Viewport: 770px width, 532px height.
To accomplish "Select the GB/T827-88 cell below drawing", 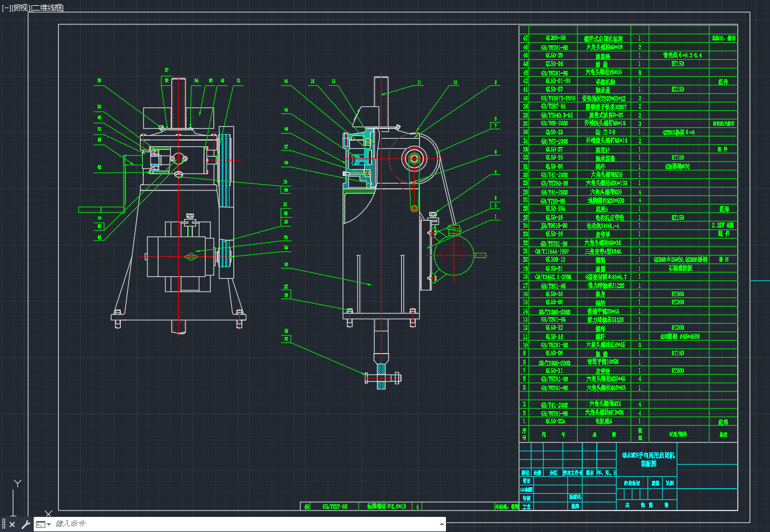I will (334, 506).
